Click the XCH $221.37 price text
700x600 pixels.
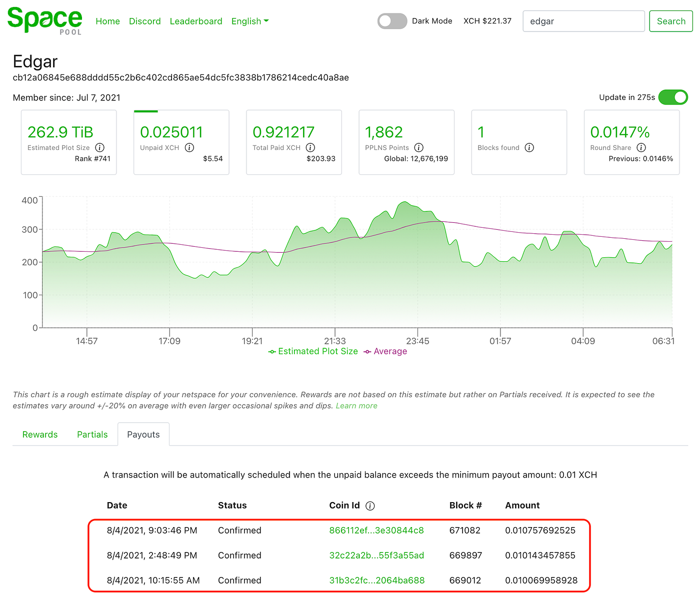coord(487,21)
